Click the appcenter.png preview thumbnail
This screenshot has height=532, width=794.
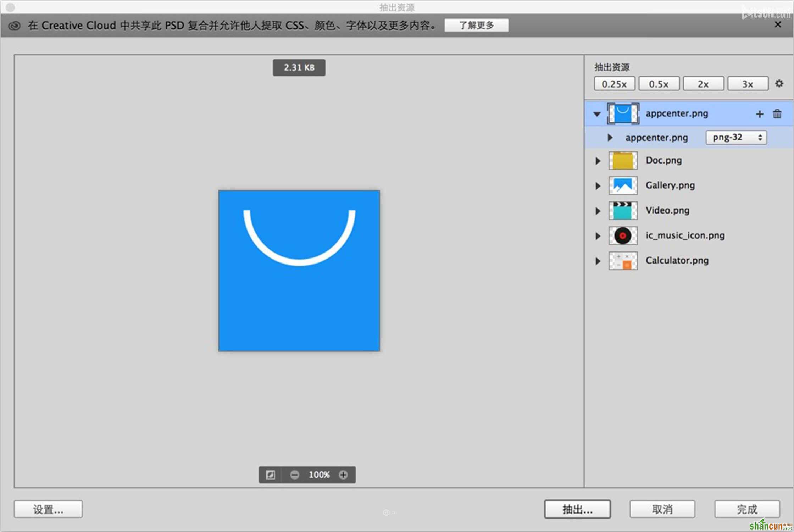tap(623, 113)
